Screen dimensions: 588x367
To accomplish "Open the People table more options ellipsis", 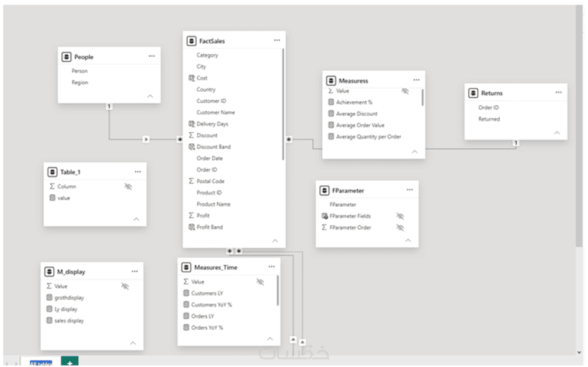I will [x=152, y=56].
